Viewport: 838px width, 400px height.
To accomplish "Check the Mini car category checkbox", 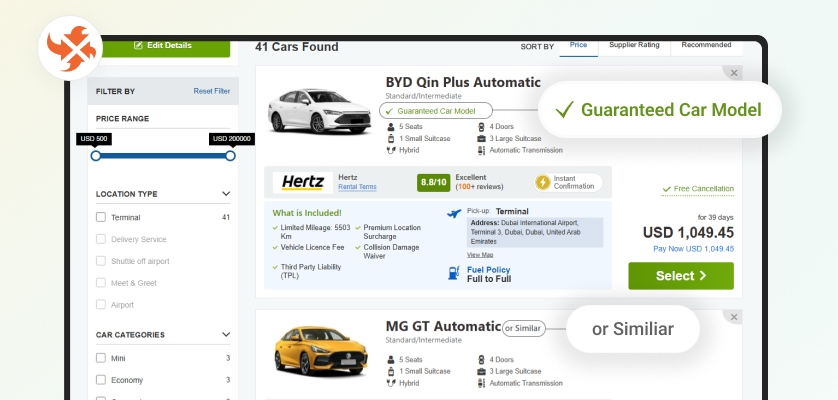I will tap(100, 358).
